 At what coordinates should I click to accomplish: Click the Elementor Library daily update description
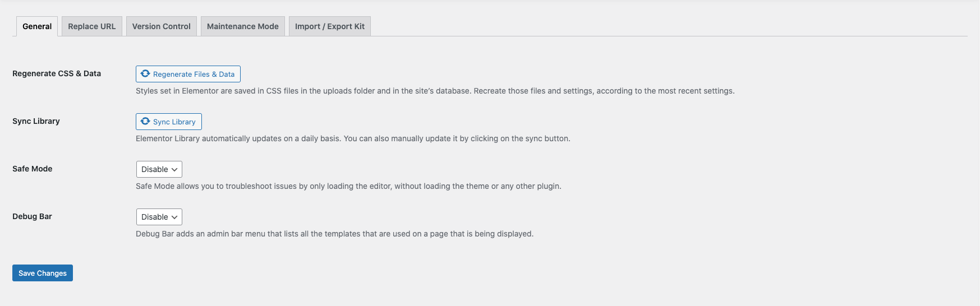[x=353, y=138]
